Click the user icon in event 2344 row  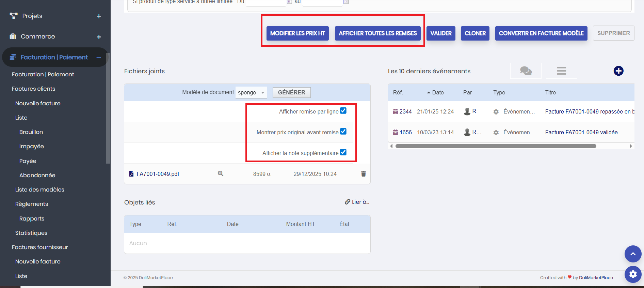467,111
